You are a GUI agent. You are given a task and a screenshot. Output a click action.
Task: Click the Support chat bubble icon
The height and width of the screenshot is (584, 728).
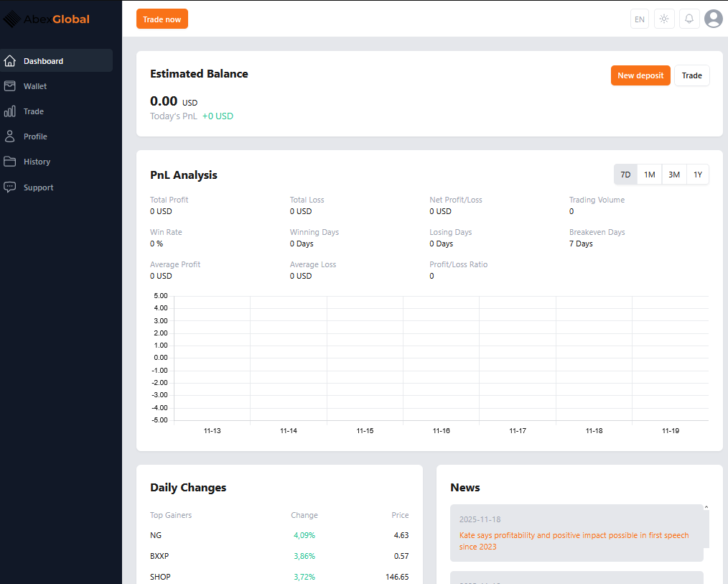[10, 187]
